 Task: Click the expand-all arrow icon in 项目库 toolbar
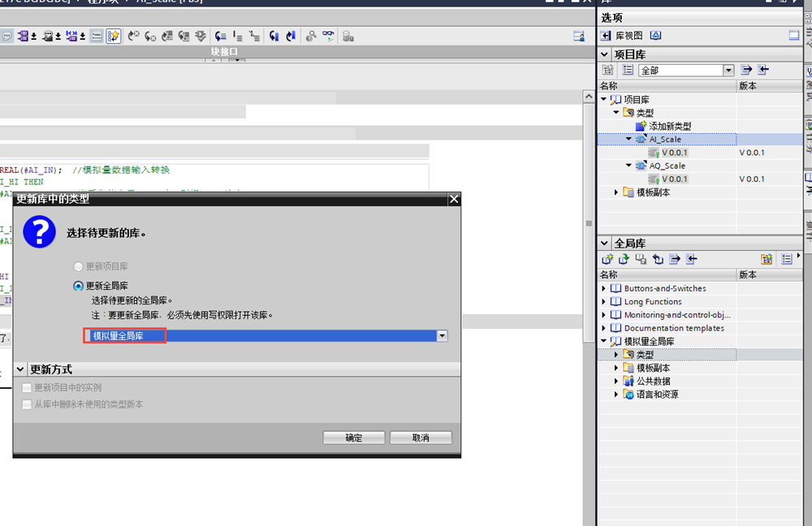(x=746, y=70)
